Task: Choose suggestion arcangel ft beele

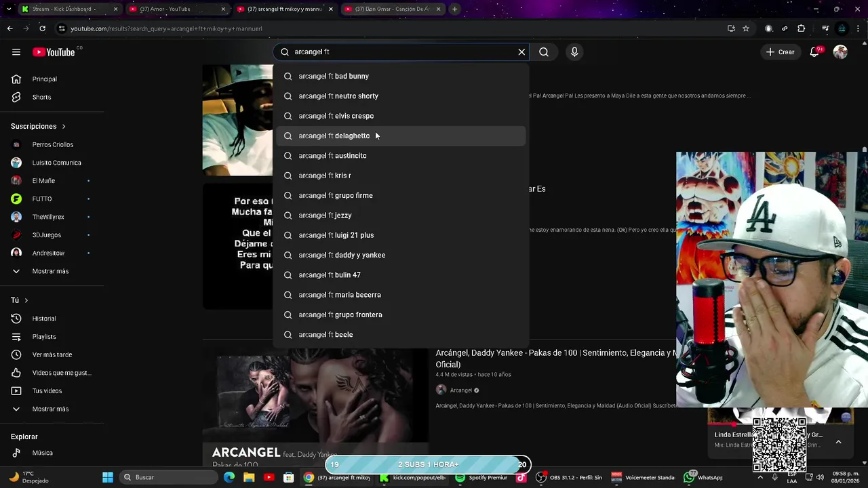Action: point(401,335)
